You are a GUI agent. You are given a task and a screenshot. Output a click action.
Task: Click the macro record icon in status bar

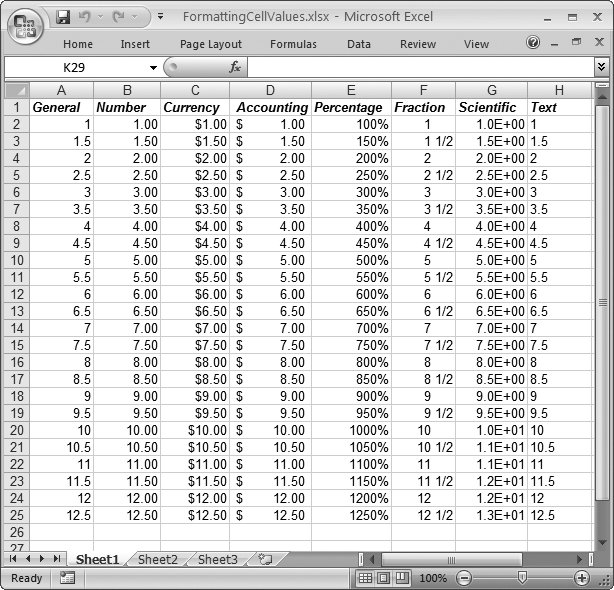pyautogui.click(x=67, y=578)
